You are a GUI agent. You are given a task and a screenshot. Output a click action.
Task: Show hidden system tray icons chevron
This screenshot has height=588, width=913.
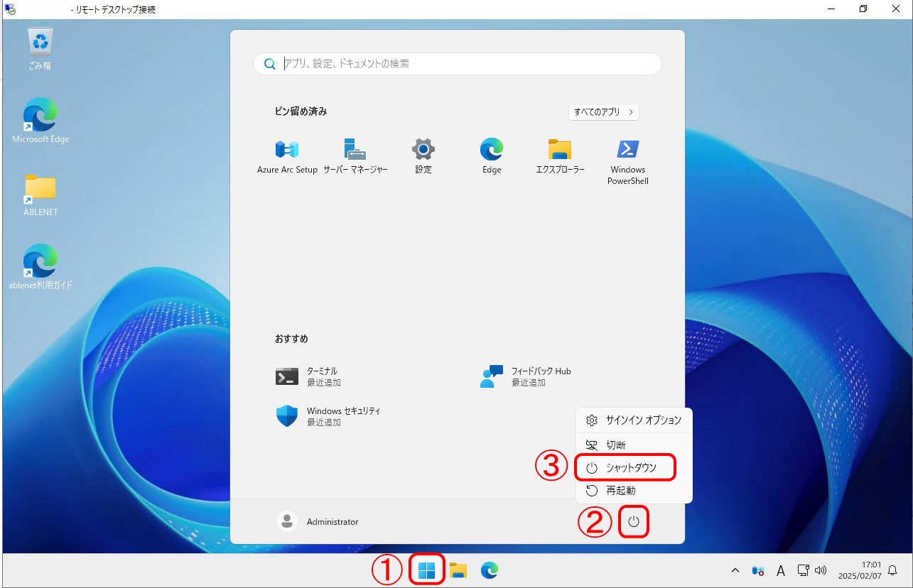click(735, 570)
